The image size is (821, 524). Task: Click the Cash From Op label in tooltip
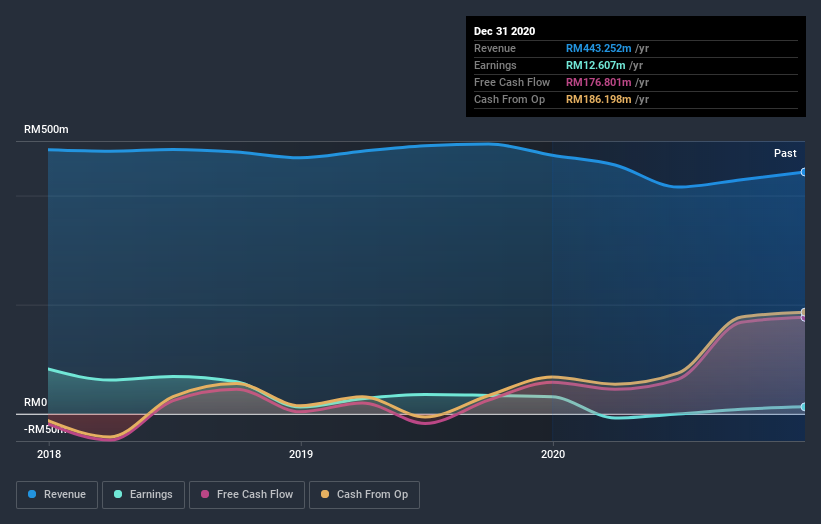pyautogui.click(x=509, y=99)
